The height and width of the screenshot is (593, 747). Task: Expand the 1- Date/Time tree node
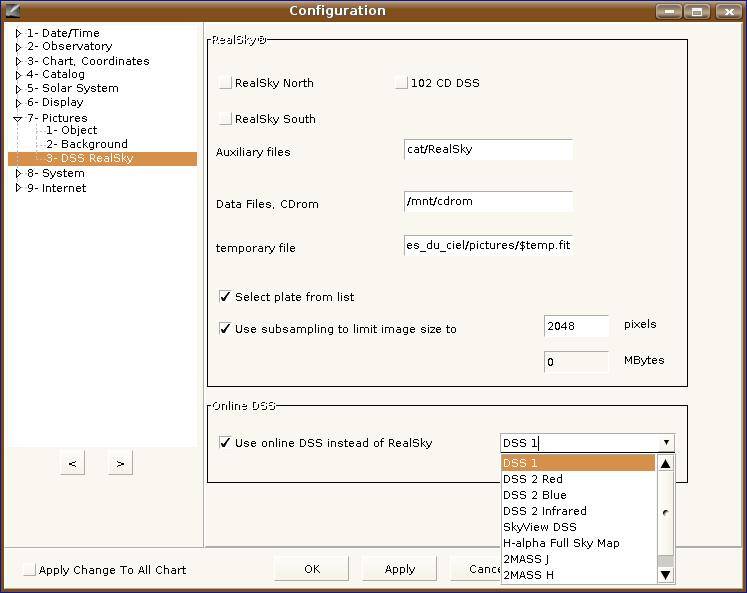[x=19, y=33]
